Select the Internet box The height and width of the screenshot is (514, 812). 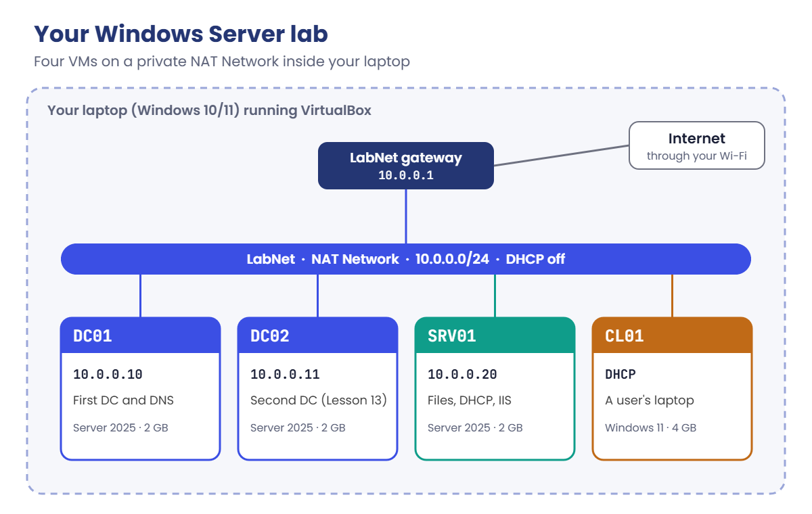tap(697, 145)
